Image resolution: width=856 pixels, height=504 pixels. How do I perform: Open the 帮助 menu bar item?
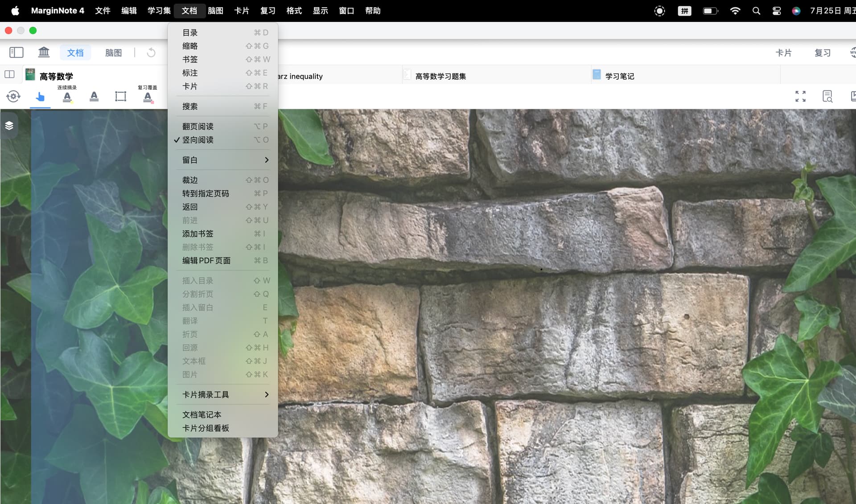coord(373,11)
